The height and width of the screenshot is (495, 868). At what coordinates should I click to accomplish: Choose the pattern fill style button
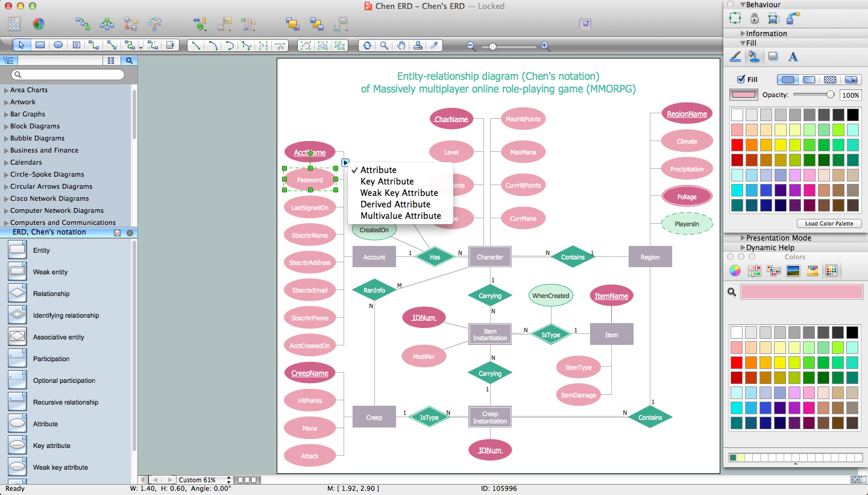830,80
